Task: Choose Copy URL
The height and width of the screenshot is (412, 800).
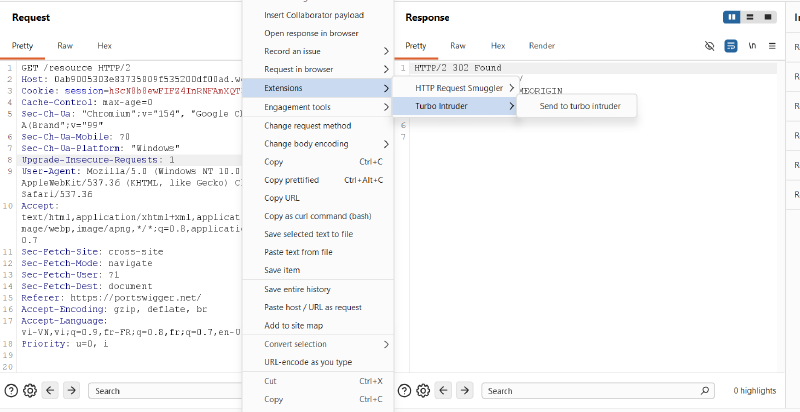Action: tap(318, 198)
